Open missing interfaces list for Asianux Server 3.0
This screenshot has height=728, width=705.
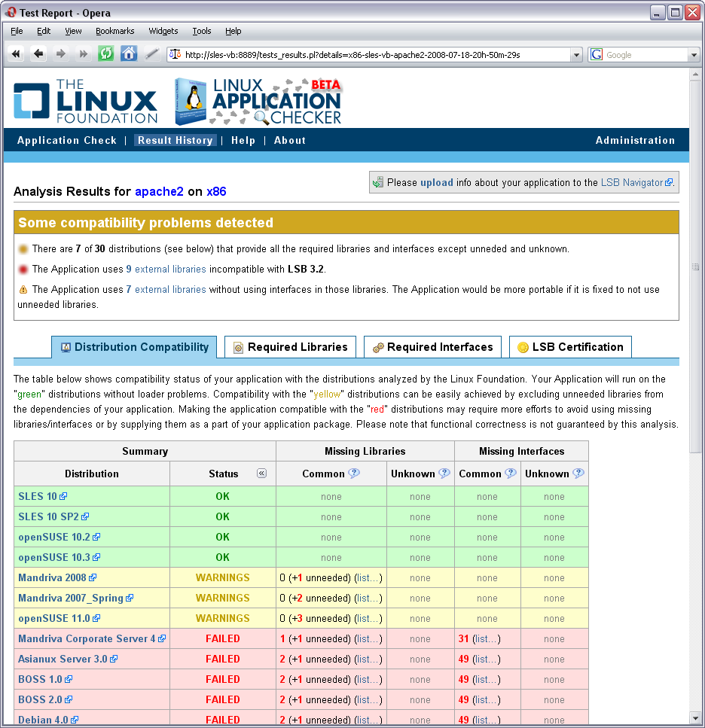coord(487,659)
